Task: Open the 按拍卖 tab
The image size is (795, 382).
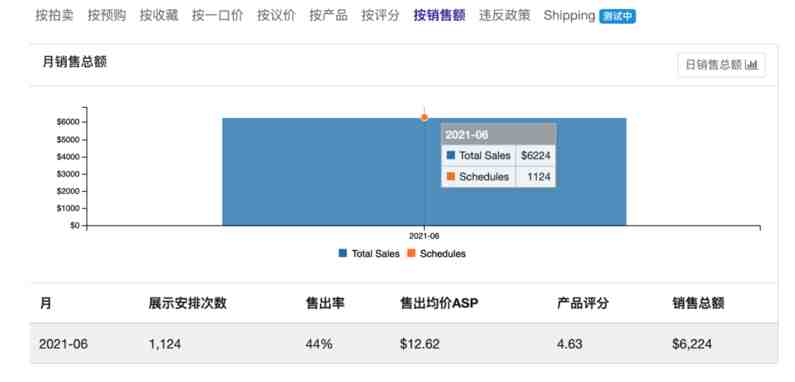Action: coord(54,16)
